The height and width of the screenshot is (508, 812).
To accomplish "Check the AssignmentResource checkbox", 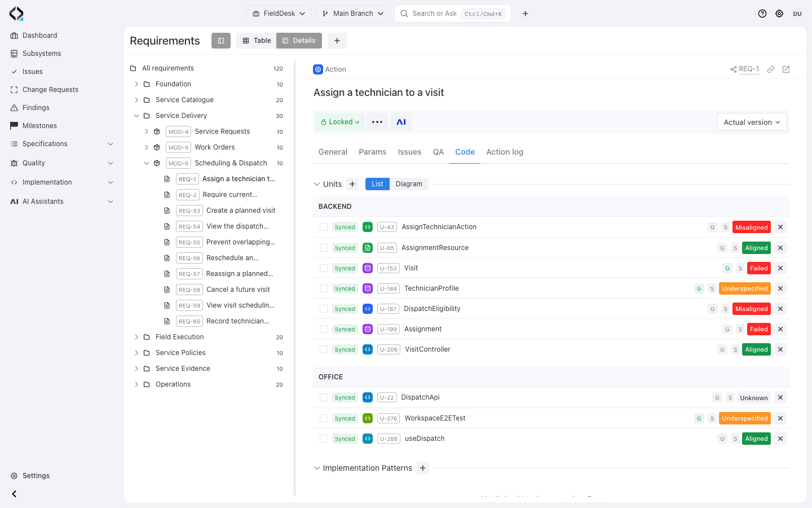I will [324, 248].
